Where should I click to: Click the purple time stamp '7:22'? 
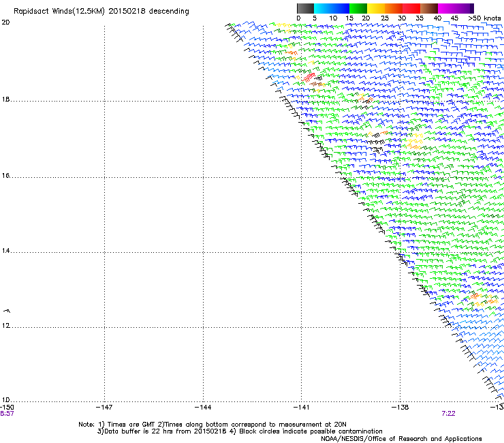tap(448, 414)
